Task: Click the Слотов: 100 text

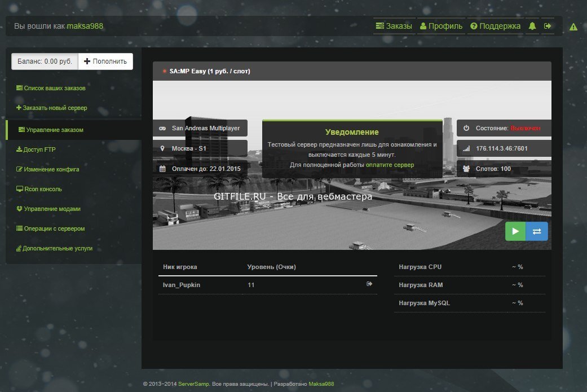Action: point(493,169)
